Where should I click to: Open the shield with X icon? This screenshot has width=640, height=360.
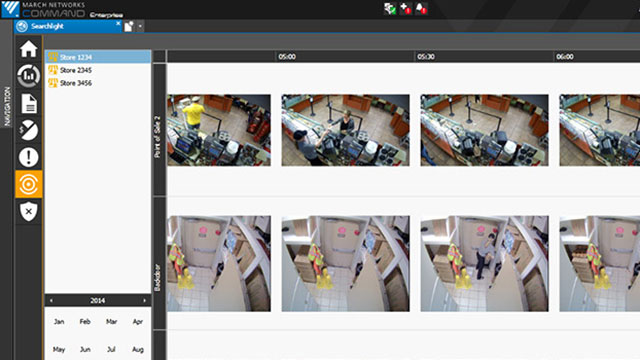point(29,211)
